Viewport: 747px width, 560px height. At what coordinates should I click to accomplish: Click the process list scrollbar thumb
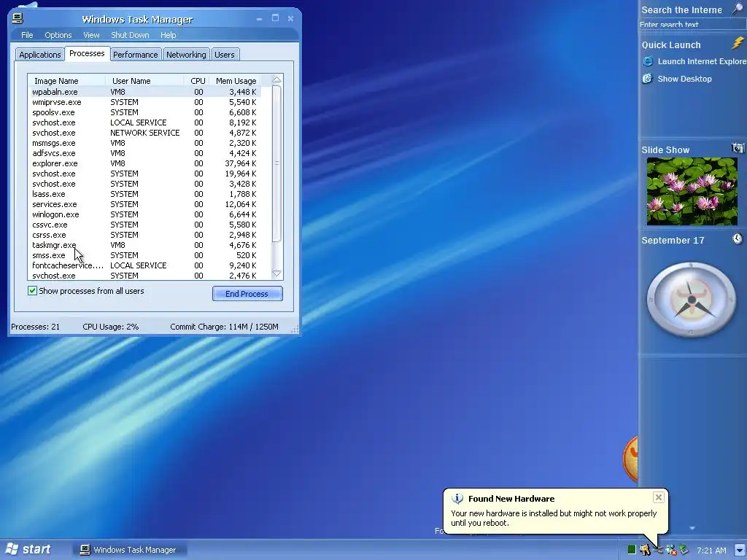tap(276, 163)
